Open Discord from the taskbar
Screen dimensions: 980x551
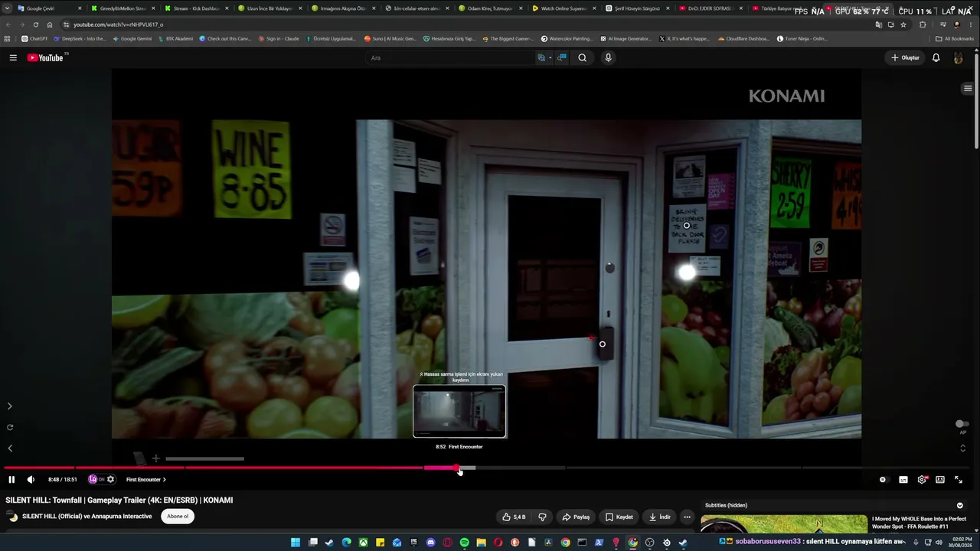(430, 543)
